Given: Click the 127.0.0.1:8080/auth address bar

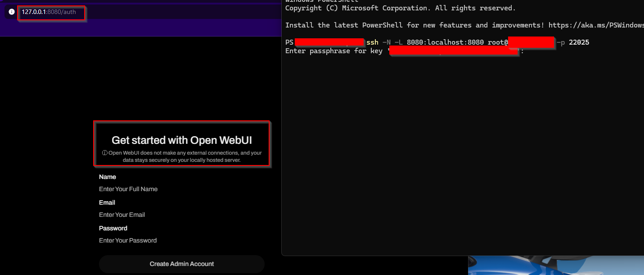Looking at the screenshot, I should coord(50,12).
